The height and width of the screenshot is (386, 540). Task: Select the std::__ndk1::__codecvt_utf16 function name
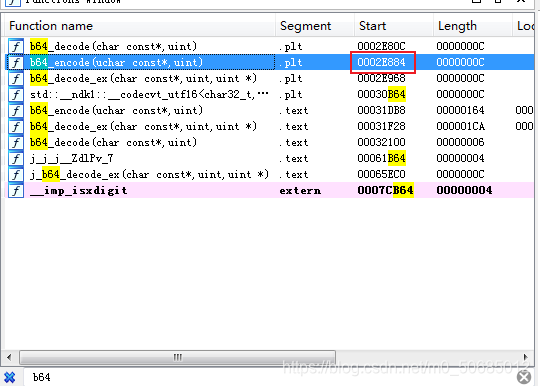149,94
